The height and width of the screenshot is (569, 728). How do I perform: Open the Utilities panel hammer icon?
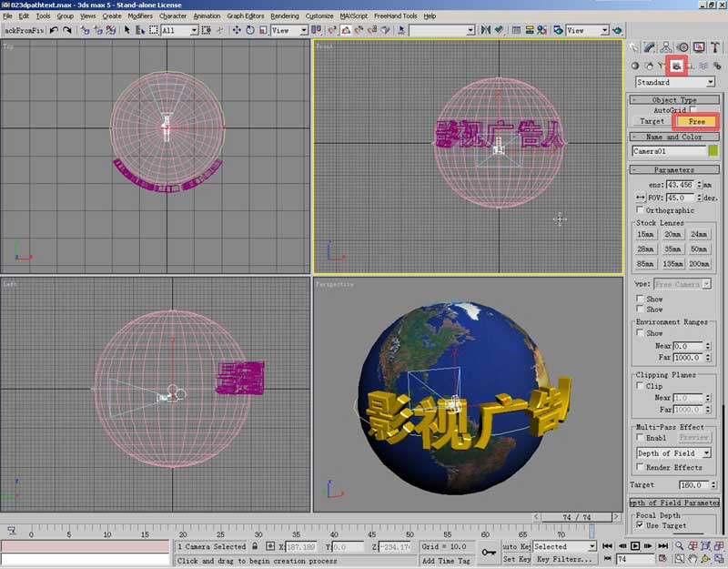tap(715, 47)
